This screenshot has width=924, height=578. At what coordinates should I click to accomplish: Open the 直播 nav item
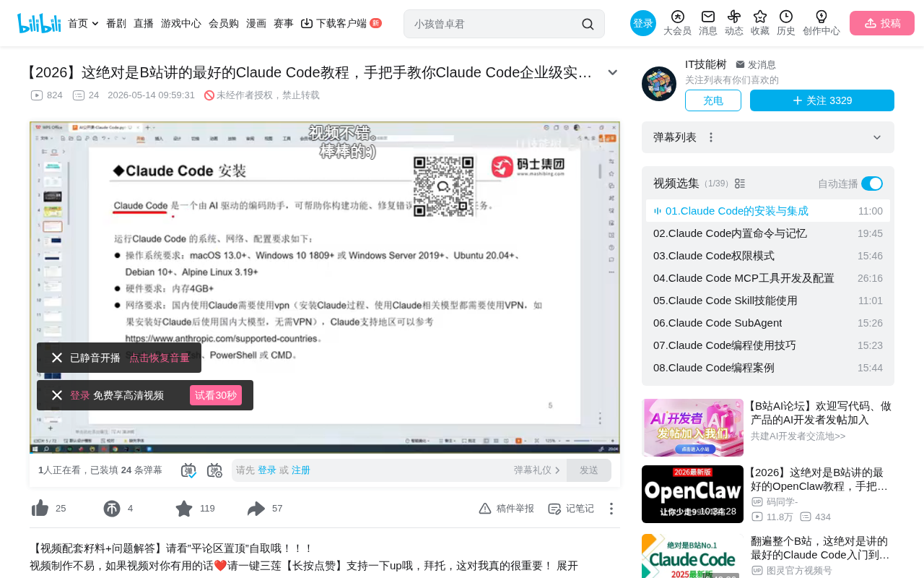click(x=144, y=23)
